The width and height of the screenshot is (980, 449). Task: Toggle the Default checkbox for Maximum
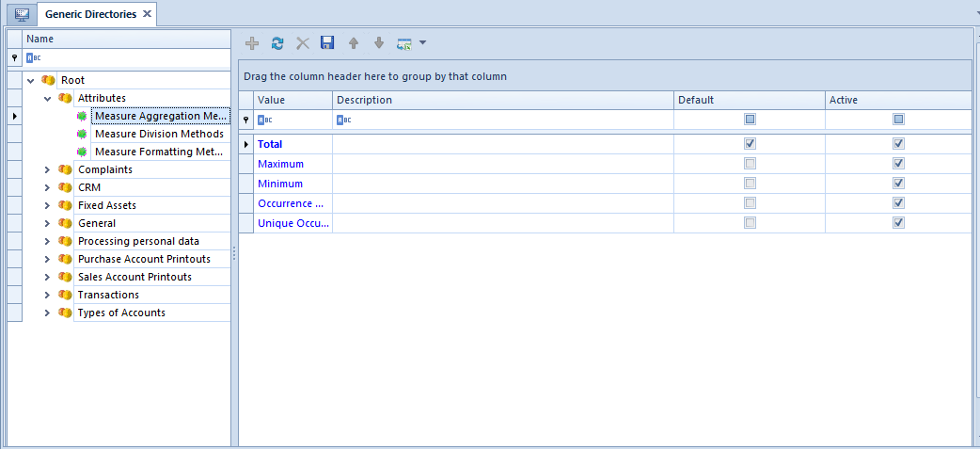[750, 164]
